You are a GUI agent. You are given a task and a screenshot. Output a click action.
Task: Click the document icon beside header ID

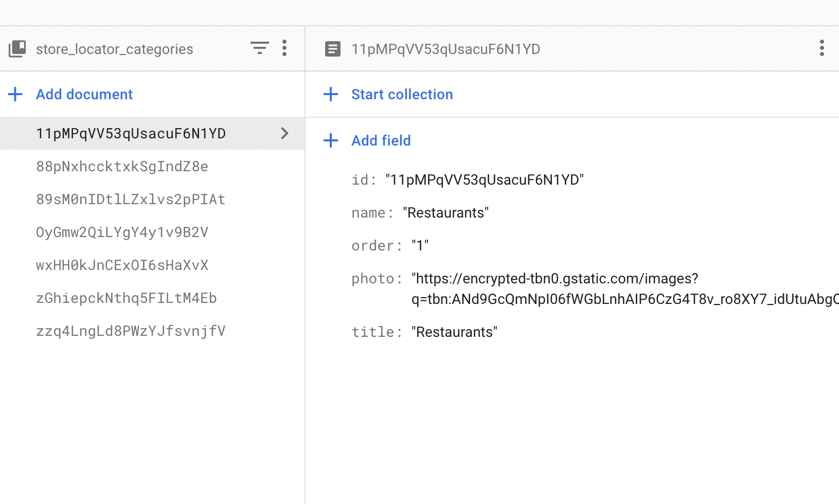tap(333, 49)
